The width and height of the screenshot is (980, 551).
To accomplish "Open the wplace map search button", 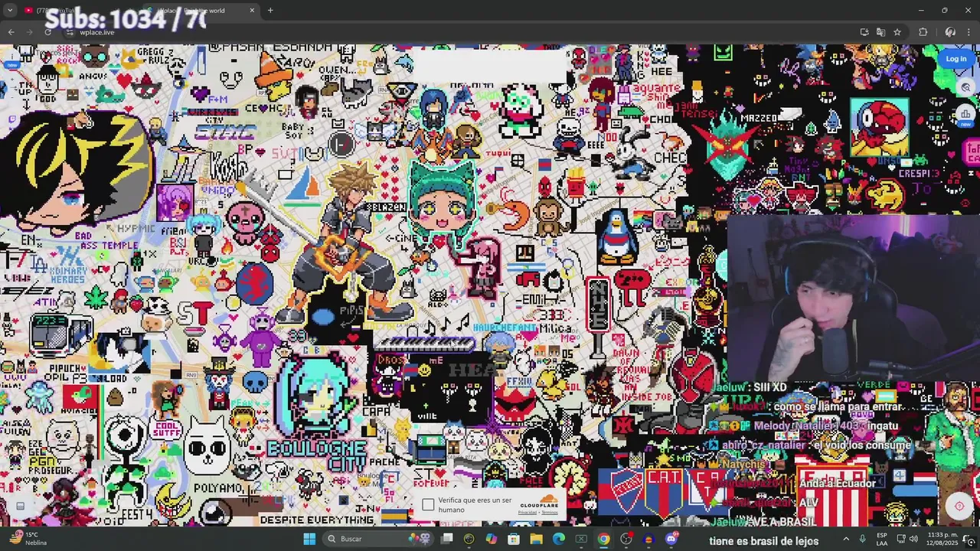I will 966,88.
